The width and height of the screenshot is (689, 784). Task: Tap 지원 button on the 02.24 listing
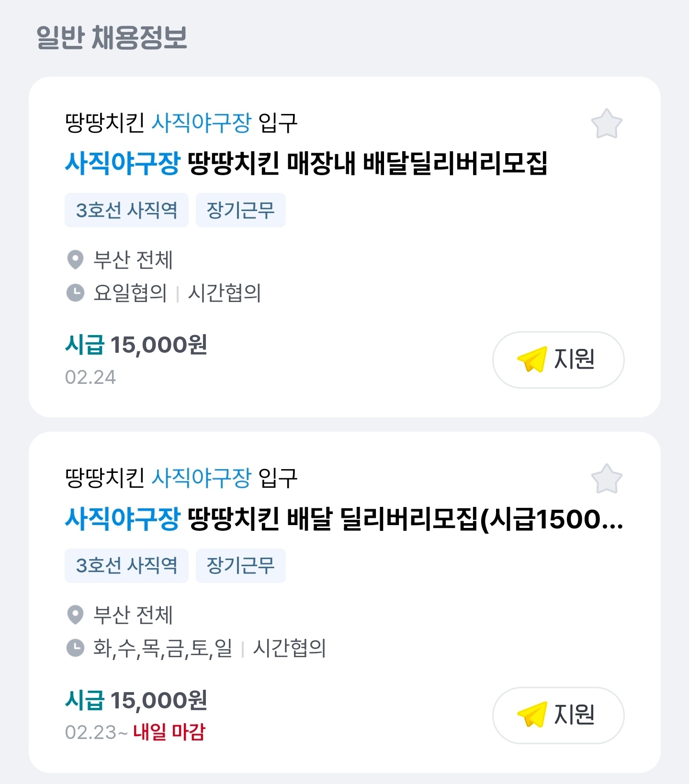point(558,359)
